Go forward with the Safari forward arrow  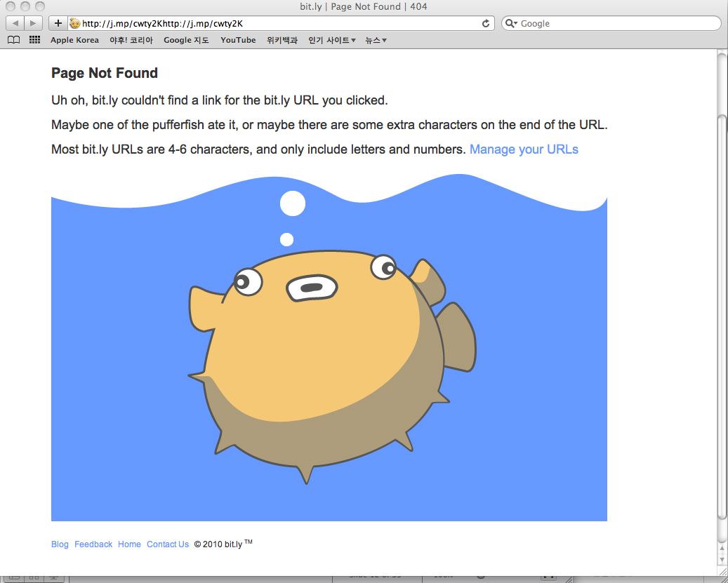click(33, 23)
